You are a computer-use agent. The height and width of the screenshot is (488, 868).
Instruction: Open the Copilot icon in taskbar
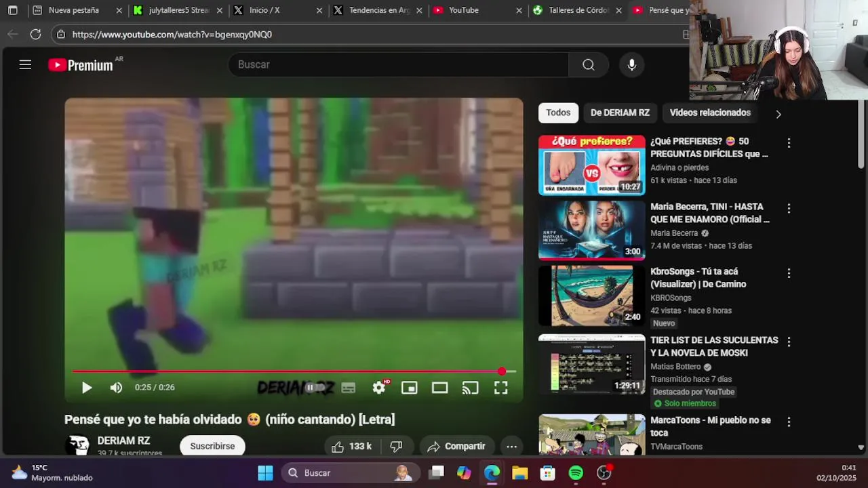click(464, 472)
